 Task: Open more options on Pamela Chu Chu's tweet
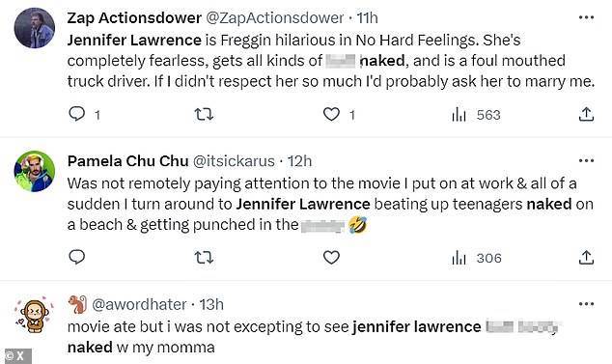point(586,161)
